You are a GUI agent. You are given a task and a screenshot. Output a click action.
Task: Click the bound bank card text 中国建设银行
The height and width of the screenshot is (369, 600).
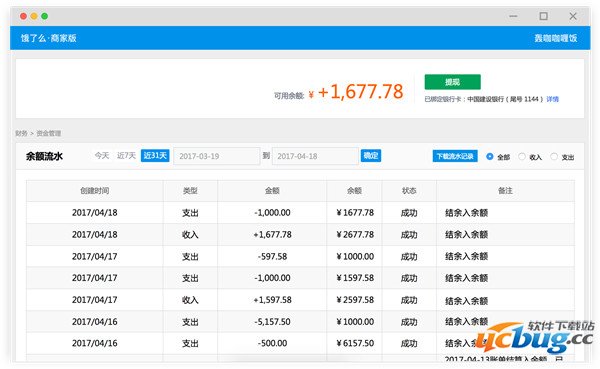pyautogui.click(x=486, y=99)
